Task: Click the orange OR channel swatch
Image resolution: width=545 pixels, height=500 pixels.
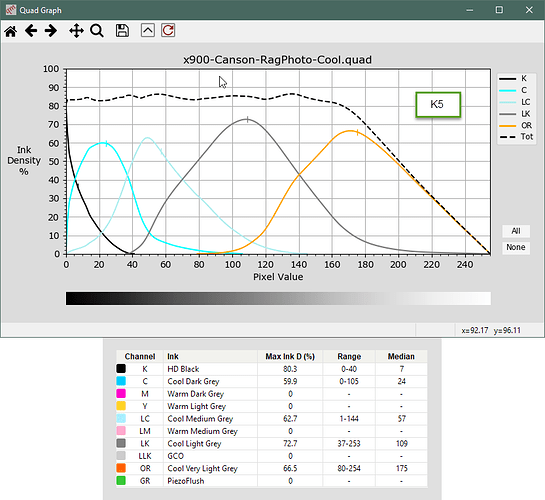Action: click(x=121, y=468)
